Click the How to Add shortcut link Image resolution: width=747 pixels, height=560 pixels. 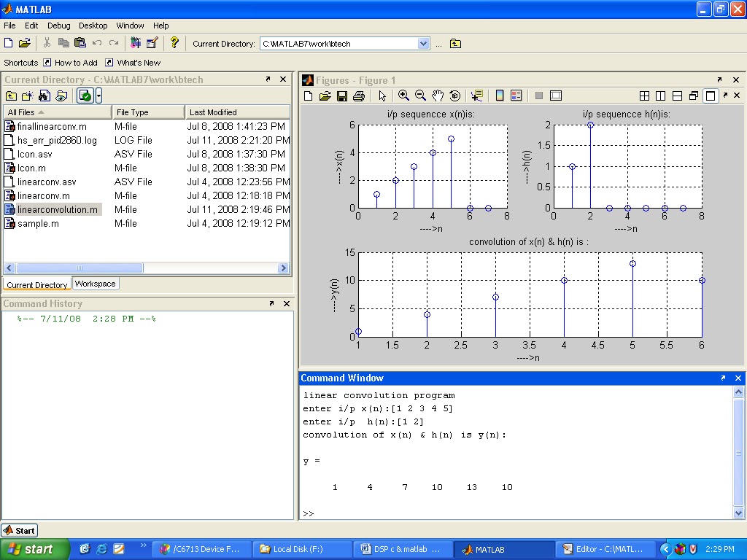[75, 63]
